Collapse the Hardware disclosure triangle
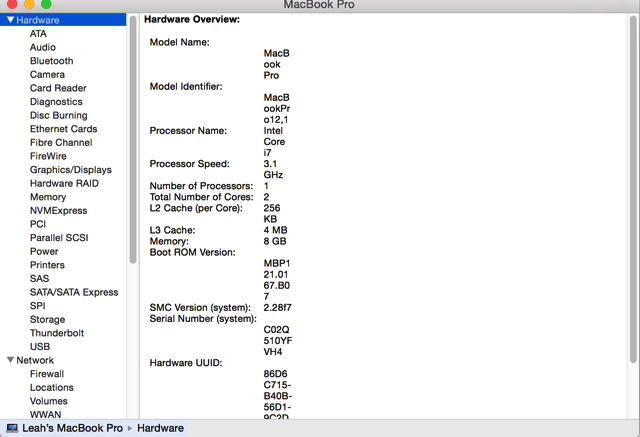Screen dimensions: 640x437 (11, 20)
